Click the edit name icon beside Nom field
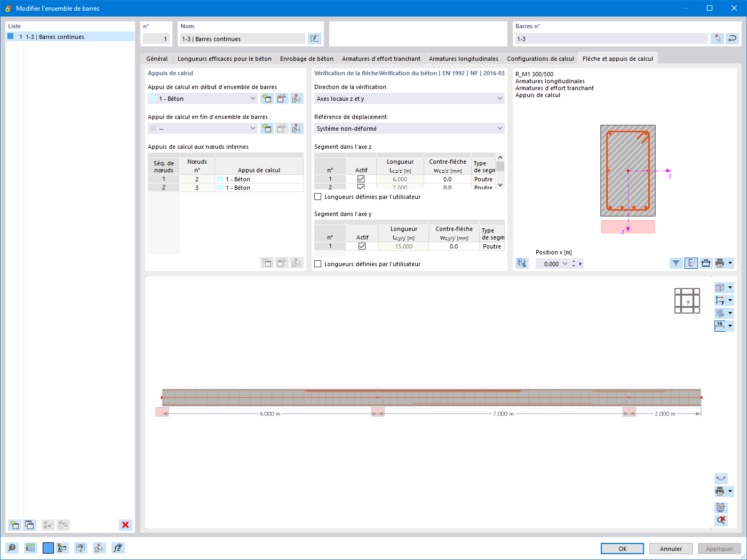The width and height of the screenshot is (747, 560). tap(314, 38)
